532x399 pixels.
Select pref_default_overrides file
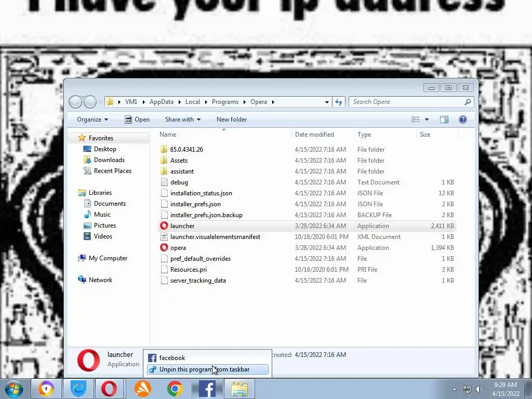coord(201,259)
